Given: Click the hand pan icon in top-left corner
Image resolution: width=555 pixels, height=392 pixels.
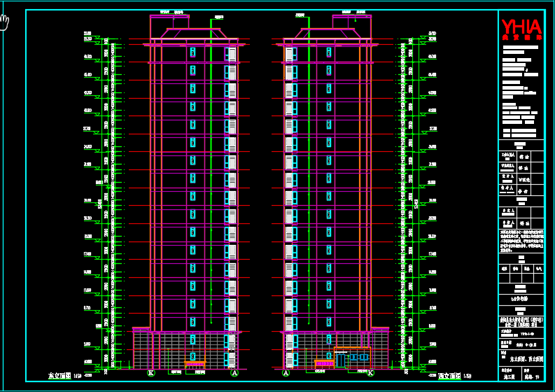Looking at the screenshot, I should (x=5, y=20).
